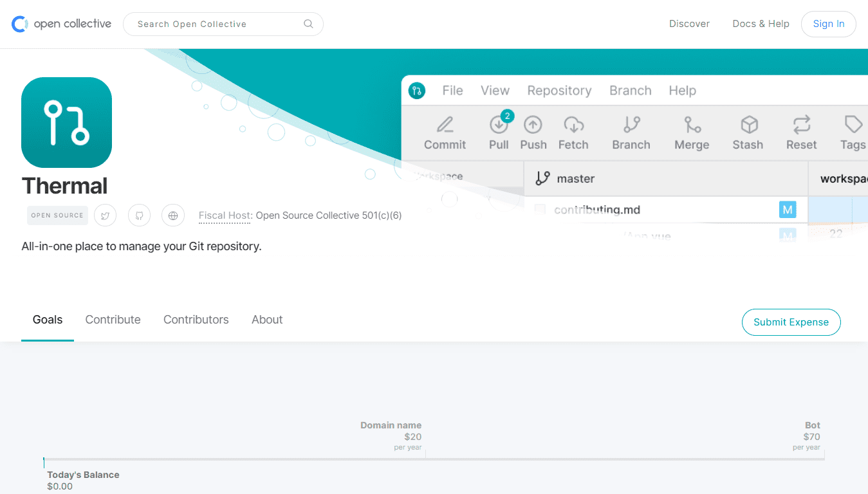Click the Tags icon in banner
Screen dimensions: 868x494
(853, 124)
